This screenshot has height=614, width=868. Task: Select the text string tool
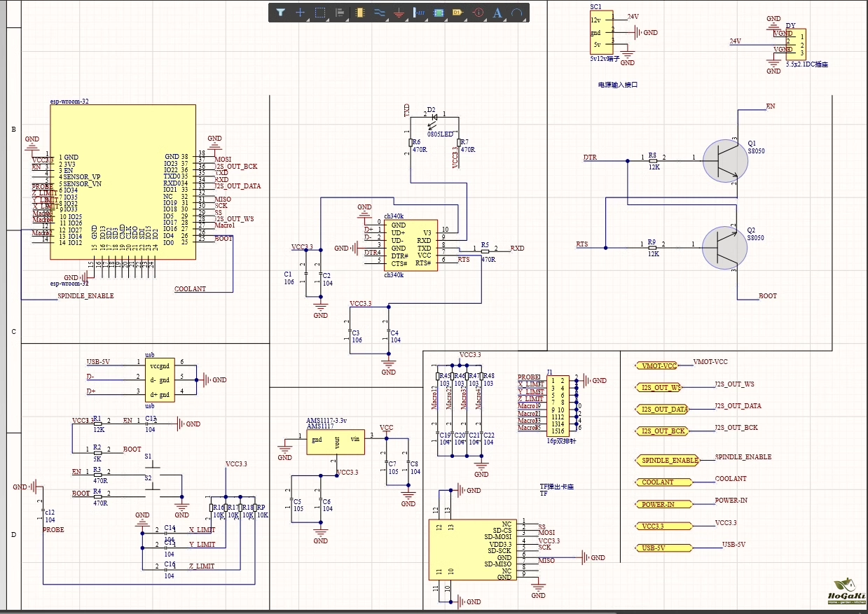tap(498, 13)
